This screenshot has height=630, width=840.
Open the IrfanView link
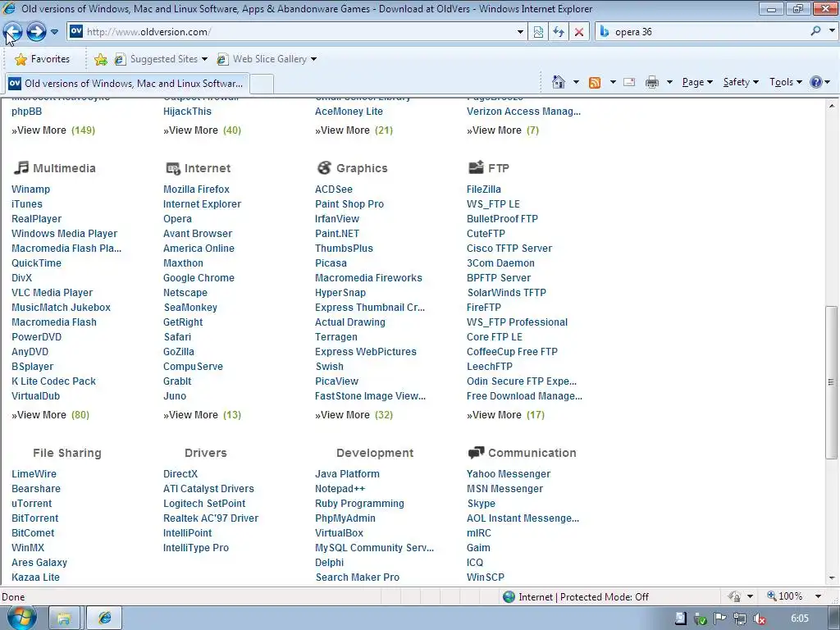coord(337,218)
